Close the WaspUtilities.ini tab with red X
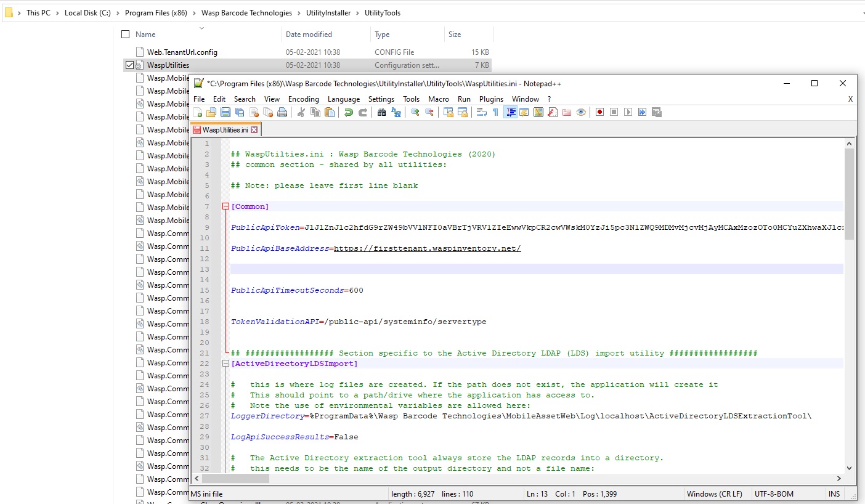Viewport: 865px width, 504px height. click(254, 130)
